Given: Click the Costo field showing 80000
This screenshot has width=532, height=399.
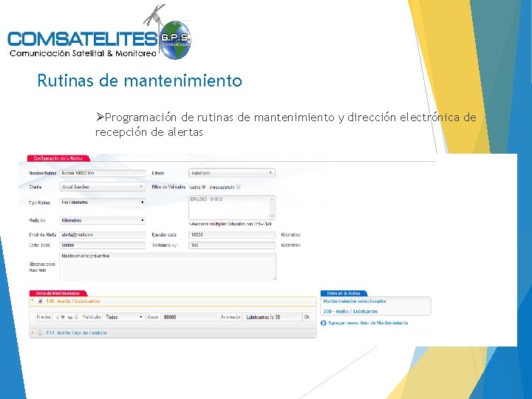Looking at the screenshot, I should coord(189,317).
